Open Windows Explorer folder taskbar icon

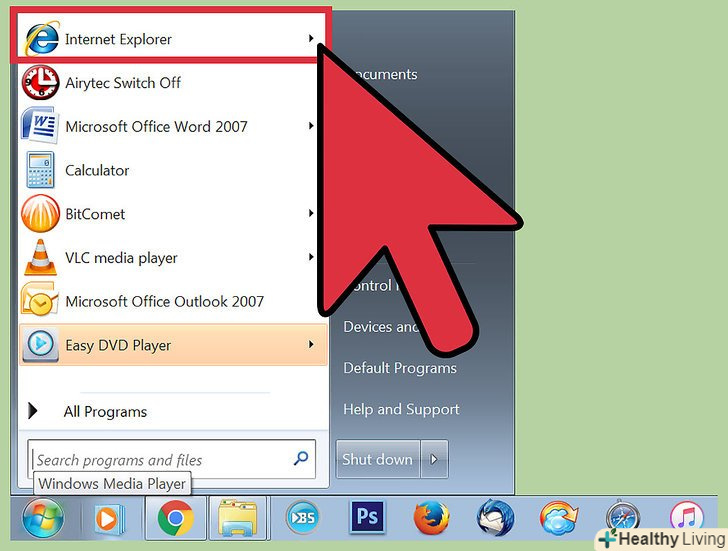coord(237,519)
